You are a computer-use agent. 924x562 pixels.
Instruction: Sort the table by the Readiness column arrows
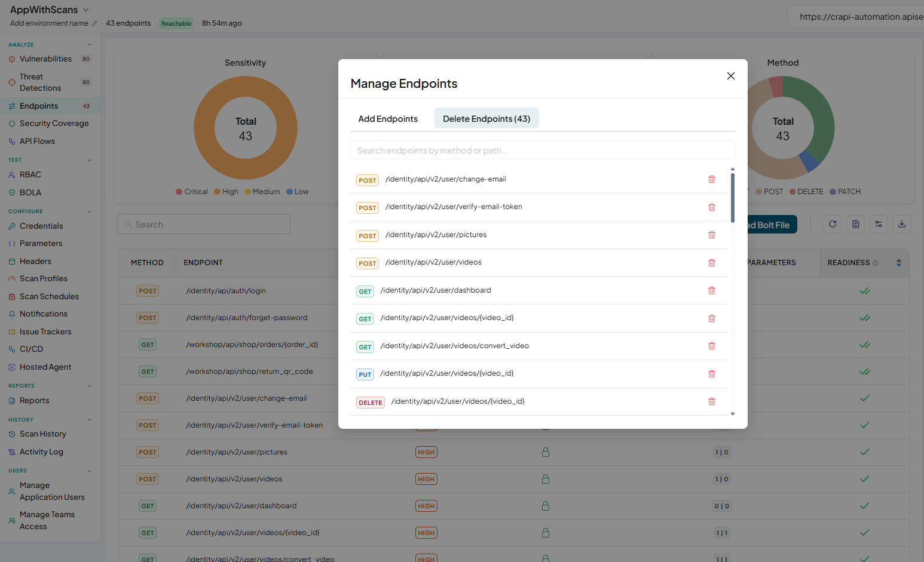(899, 263)
